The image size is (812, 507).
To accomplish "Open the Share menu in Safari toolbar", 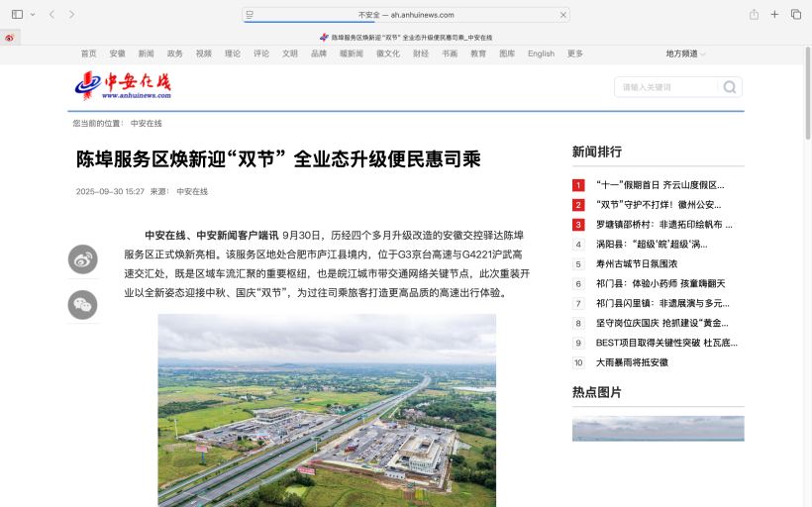I will [x=754, y=15].
